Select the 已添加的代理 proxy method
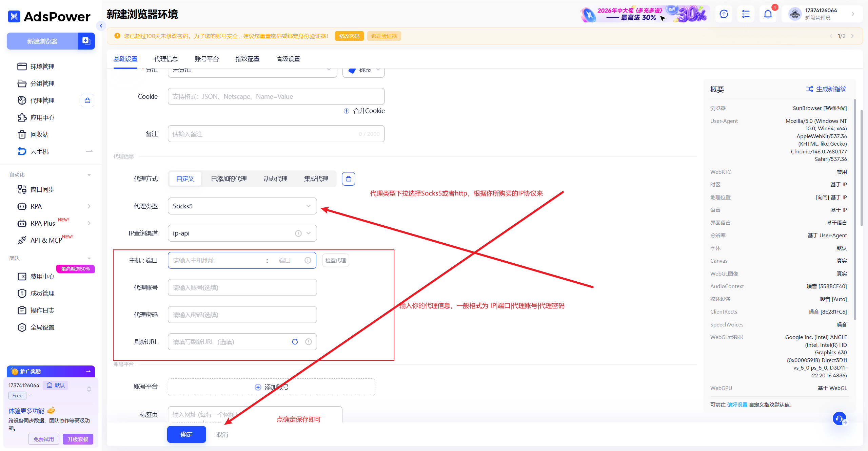868x451 pixels. click(229, 179)
